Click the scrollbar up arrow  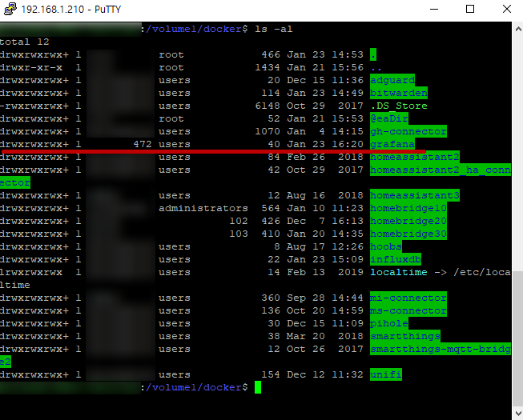click(518, 29)
